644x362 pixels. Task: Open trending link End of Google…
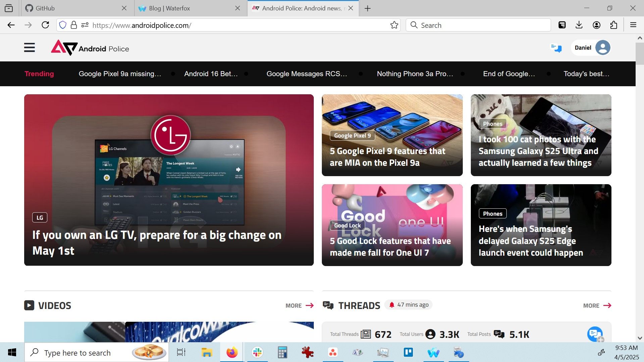pyautogui.click(x=509, y=74)
